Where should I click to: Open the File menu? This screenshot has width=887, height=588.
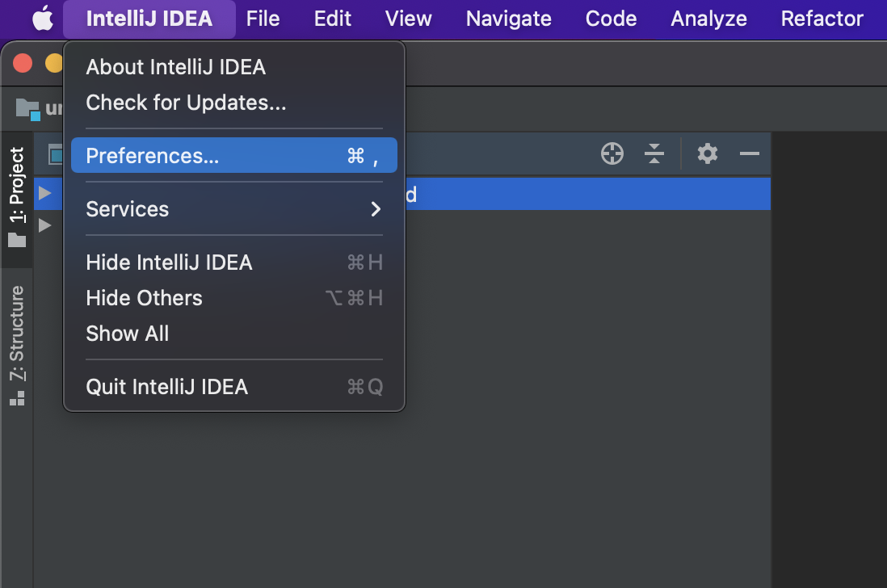click(263, 19)
